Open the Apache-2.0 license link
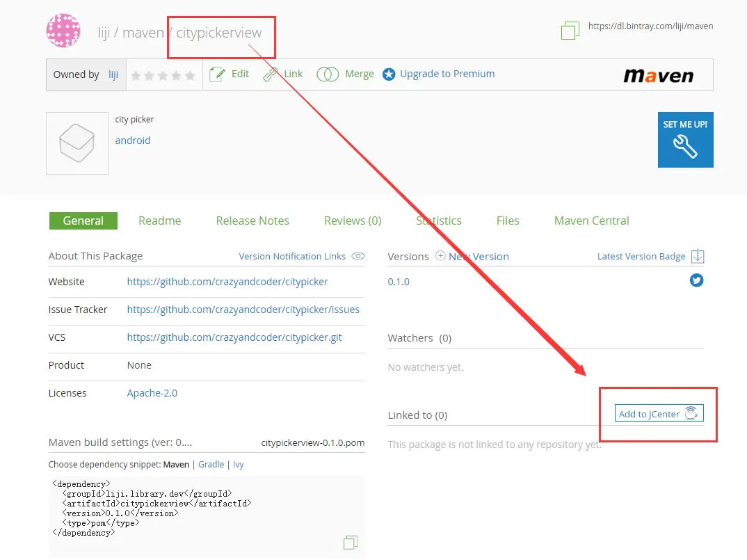This screenshot has width=747, height=560. (x=152, y=393)
